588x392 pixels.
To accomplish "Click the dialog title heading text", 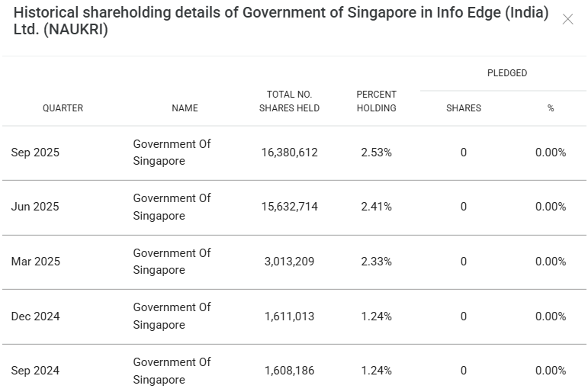I will click(281, 22).
